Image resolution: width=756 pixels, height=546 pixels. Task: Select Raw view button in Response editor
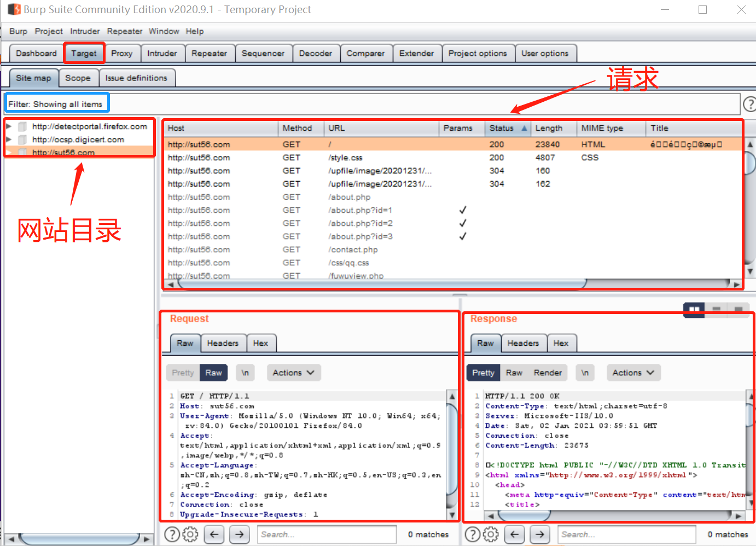(x=514, y=373)
